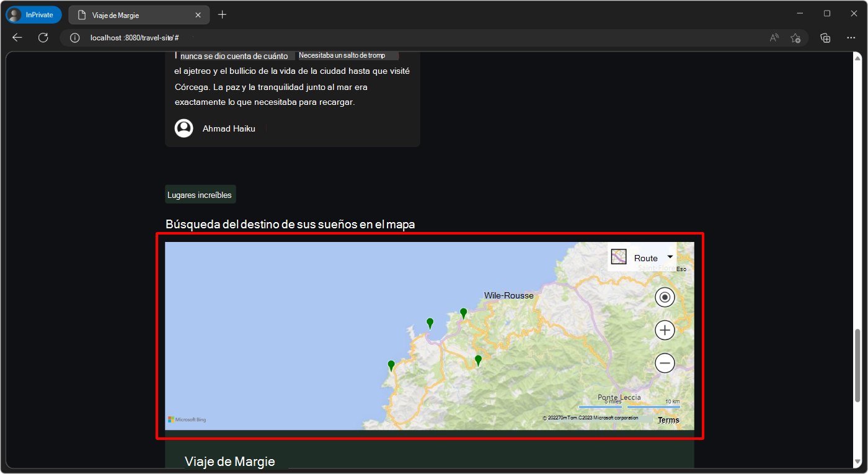Zoom out with the map minus button
868x474 pixels.
[665, 362]
